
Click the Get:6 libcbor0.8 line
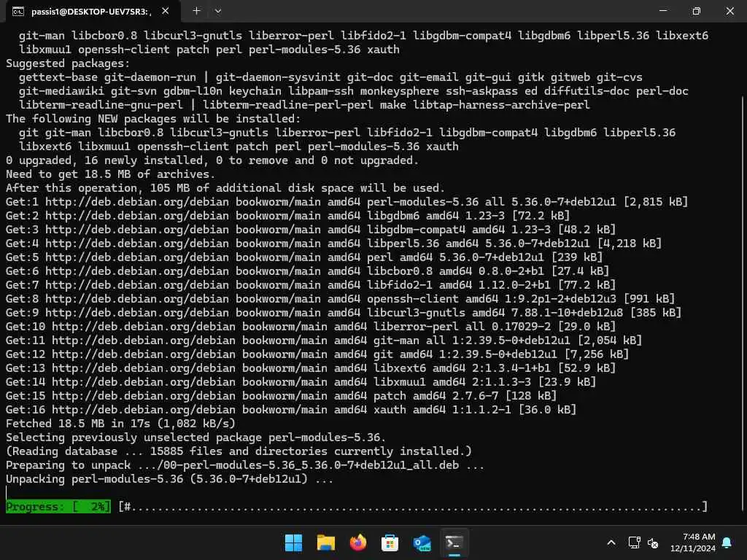pyautogui.click(x=307, y=271)
